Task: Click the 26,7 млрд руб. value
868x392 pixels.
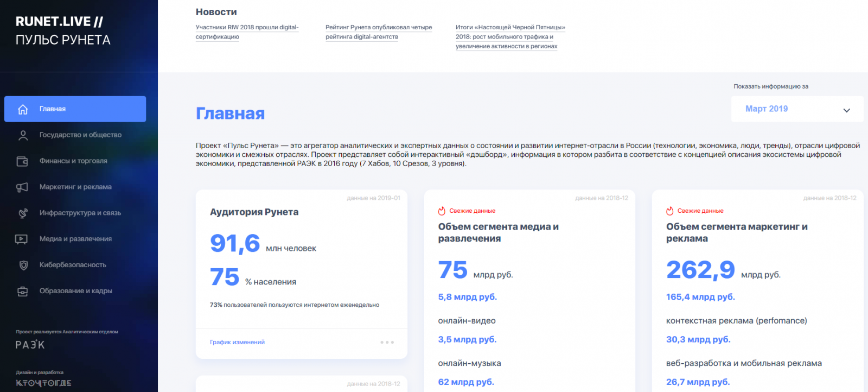Action: (x=698, y=383)
